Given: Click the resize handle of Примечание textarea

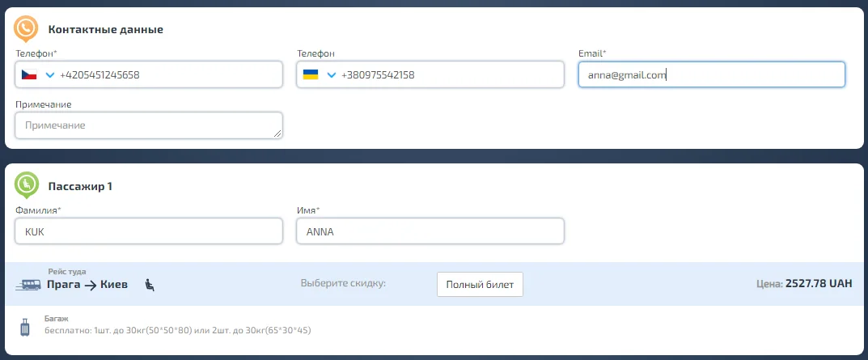Looking at the screenshot, I should click(278, 133).
